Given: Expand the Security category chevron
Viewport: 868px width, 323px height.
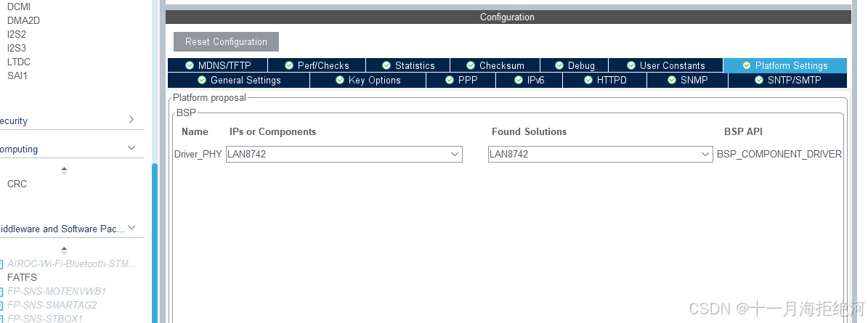Looking at the screenshot, I should [131, 120].
